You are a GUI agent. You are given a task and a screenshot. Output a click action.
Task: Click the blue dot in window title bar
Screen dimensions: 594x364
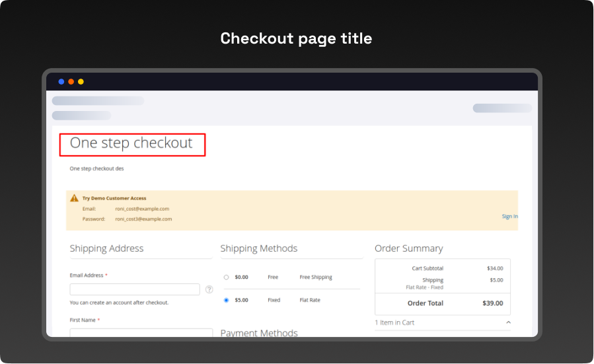pyautogui.click(x=61, y=82)
